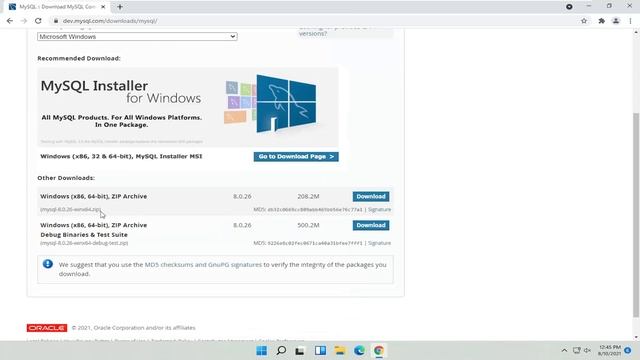Click Go to Download Page button
This screenshot has width=640, height=360.
[296, 157]
